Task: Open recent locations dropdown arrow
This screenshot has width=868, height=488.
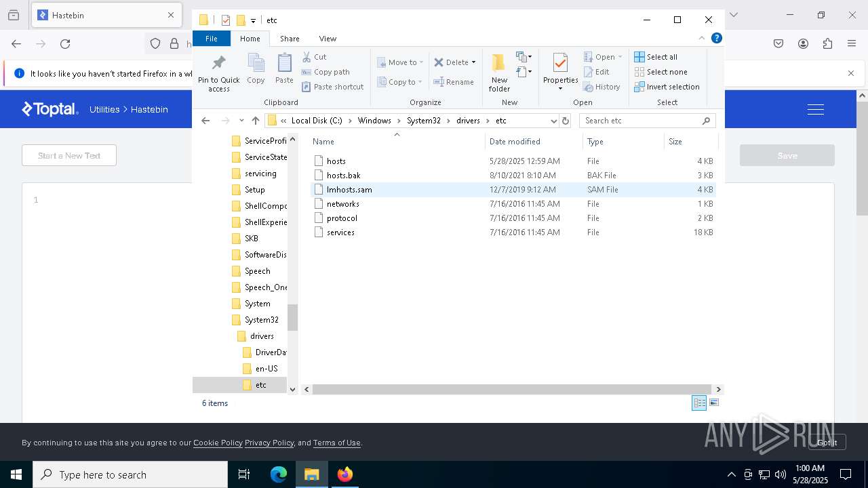Action: point(241,121)
